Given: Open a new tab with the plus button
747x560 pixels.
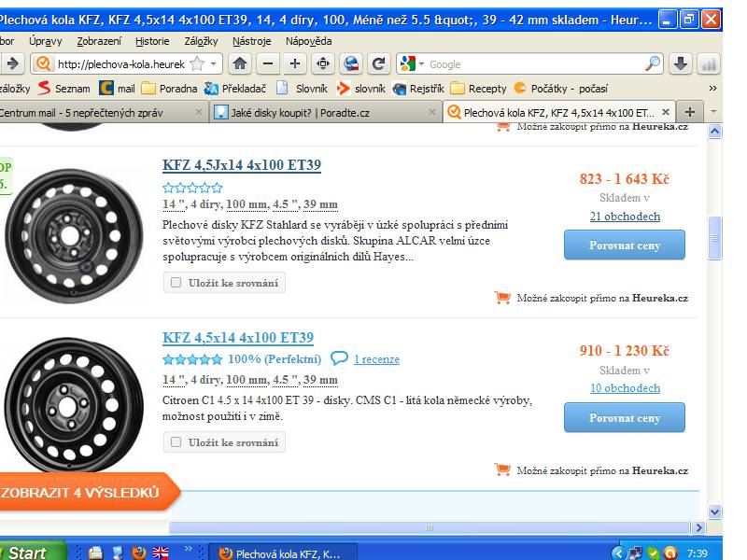Looking at the screenshot, I should tap(689, 112).
